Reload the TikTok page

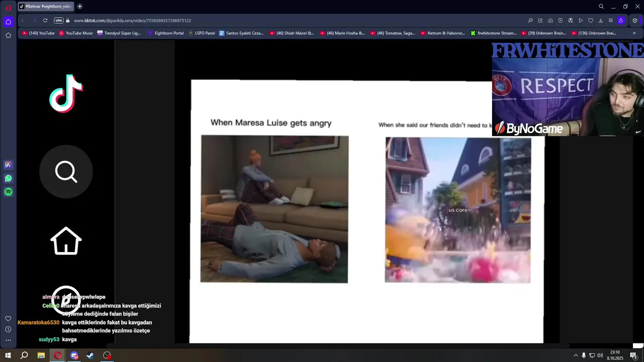coord(45,21)
